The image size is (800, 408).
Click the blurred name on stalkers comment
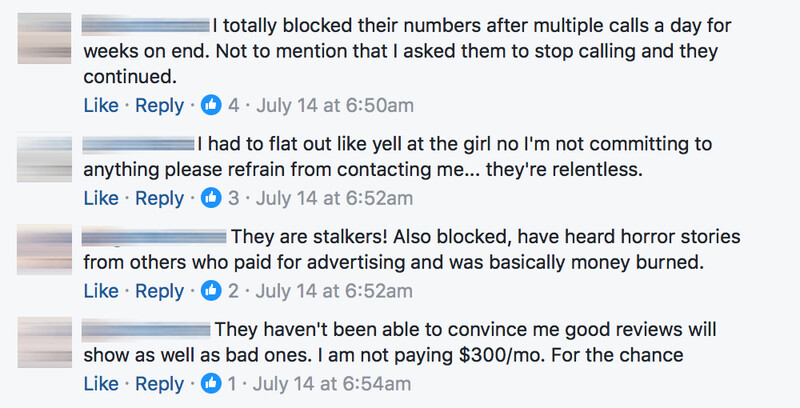coord(154,237)
